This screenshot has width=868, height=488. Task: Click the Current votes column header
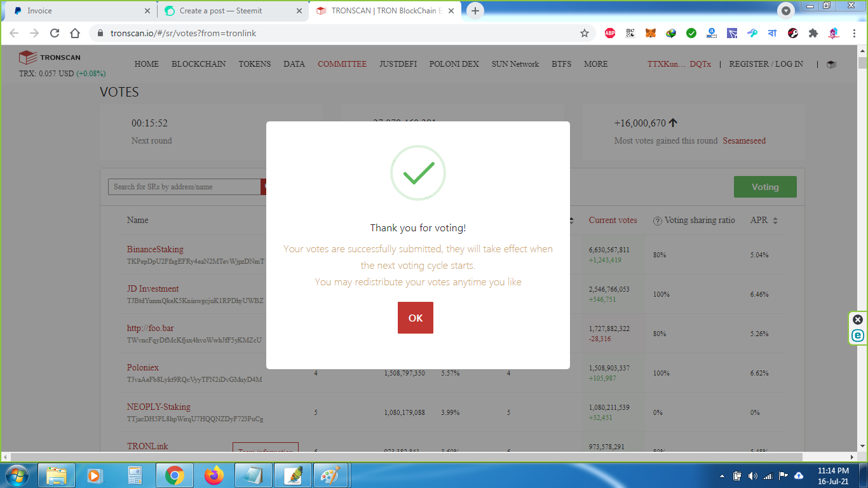[613, 220]
